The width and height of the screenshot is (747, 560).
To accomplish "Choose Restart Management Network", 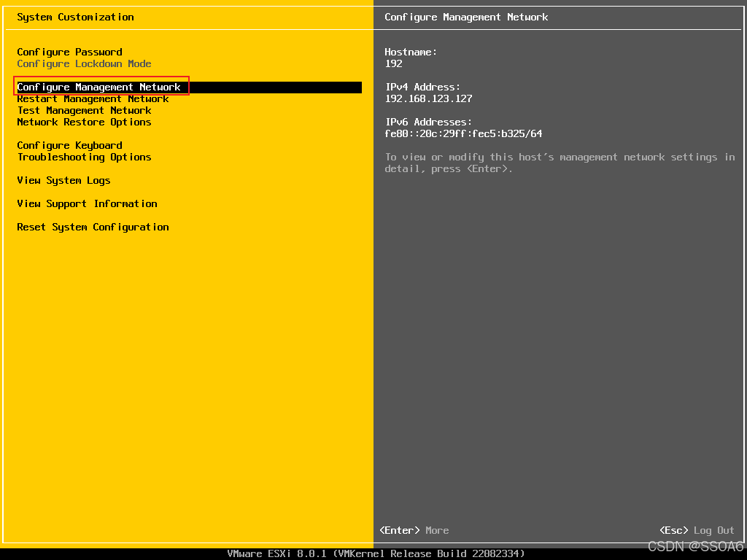I will (x=93, y=98).
